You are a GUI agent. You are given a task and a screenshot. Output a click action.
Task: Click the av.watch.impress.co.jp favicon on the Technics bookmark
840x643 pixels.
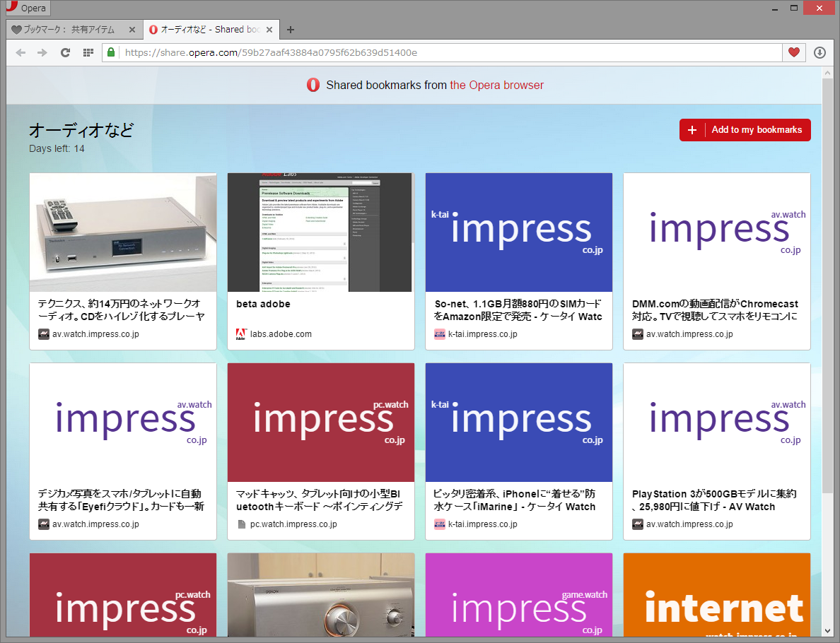point(42,334)
